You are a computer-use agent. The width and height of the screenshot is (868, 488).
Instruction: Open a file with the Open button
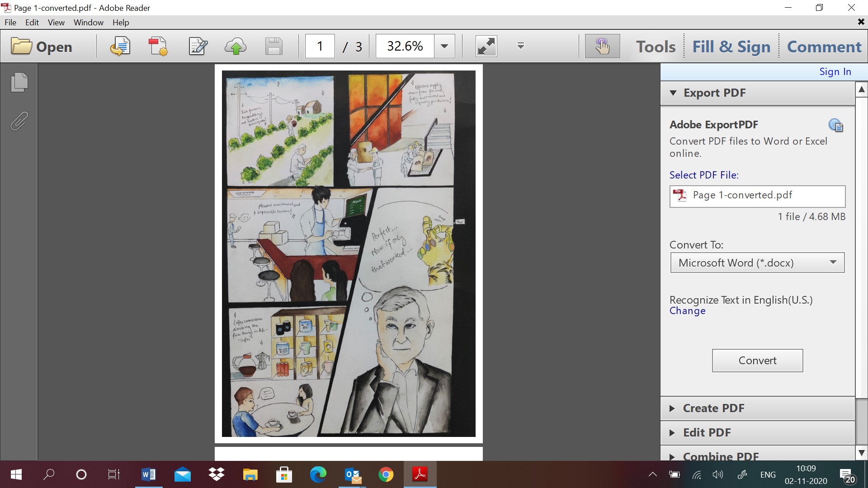[x=42, y=47]
